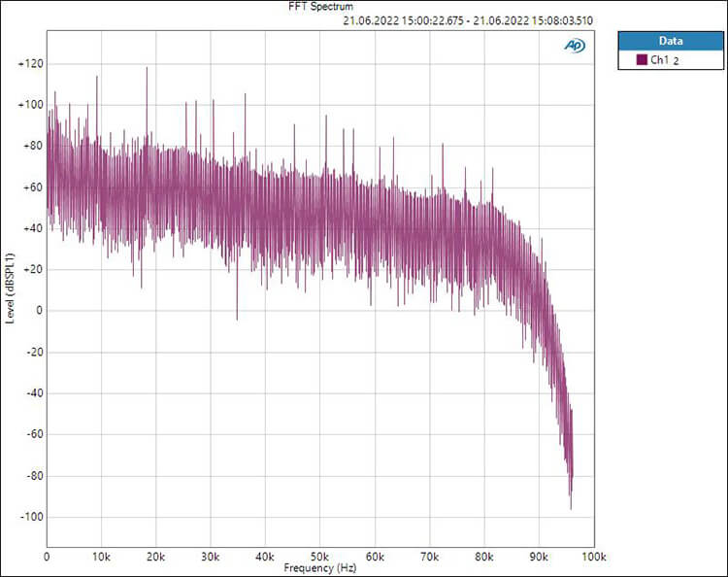The height and width of the screenshot is (577, 728).
Task: Click the +40 tick on level axis
Action: pos(33,228)
